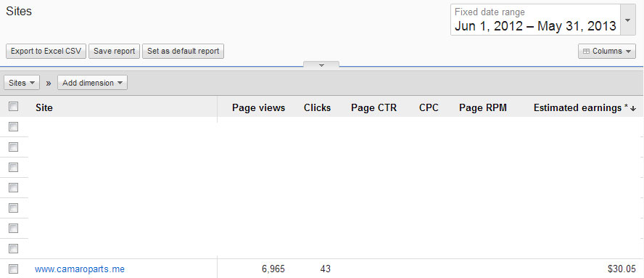Open the www.camaroparts.me site link
The width and height of the screenshot is (644, 278).
pos(80,269)
